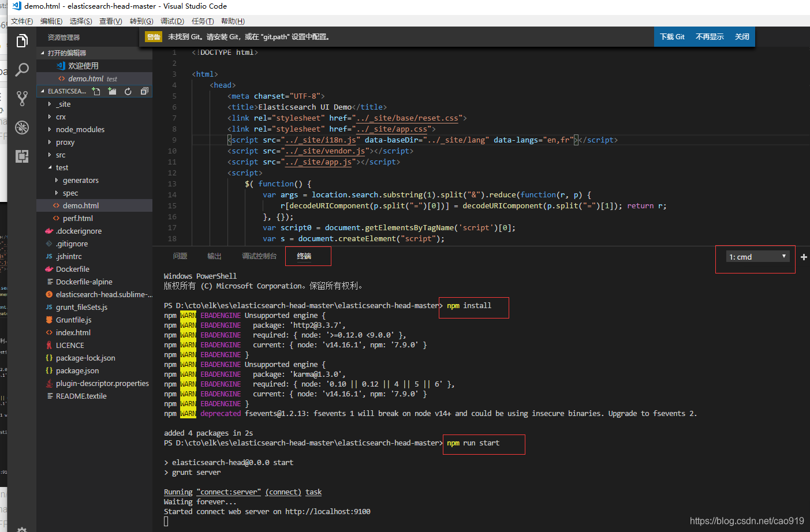This screenshot has width=810, height=532.
Task: Click the Collapse All folders icon
Action: [x=144, y=91]
